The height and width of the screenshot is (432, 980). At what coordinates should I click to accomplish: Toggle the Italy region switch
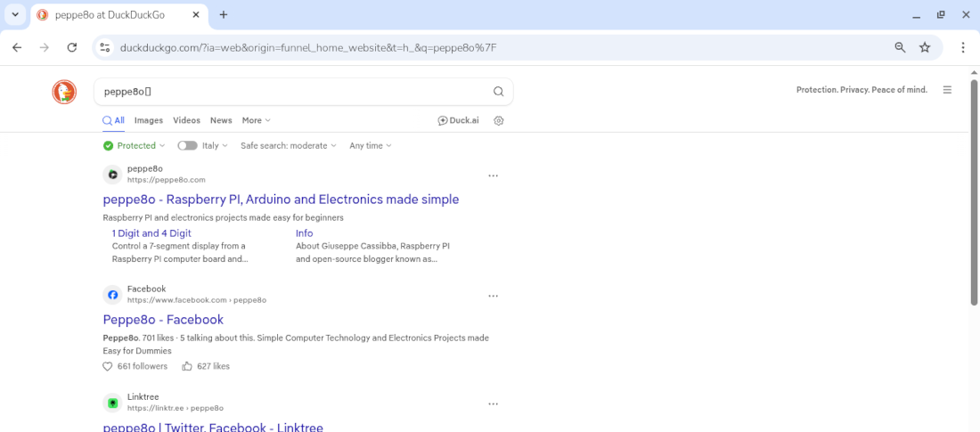[187, 146]
